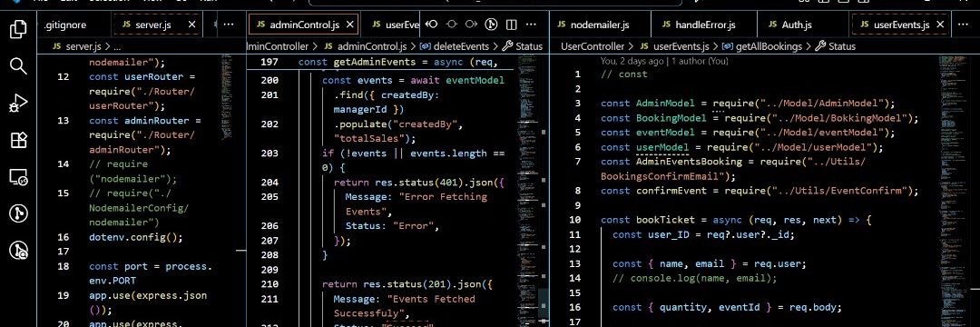Select the adminControl.js tab
Image resolution: width=980 pixels, height=327 pixels.
tap(304, 25)
